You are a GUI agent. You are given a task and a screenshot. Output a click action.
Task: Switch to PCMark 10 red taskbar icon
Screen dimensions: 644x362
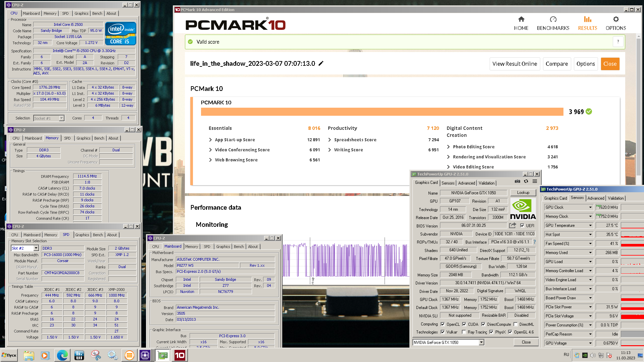click(x=180, y=355)
